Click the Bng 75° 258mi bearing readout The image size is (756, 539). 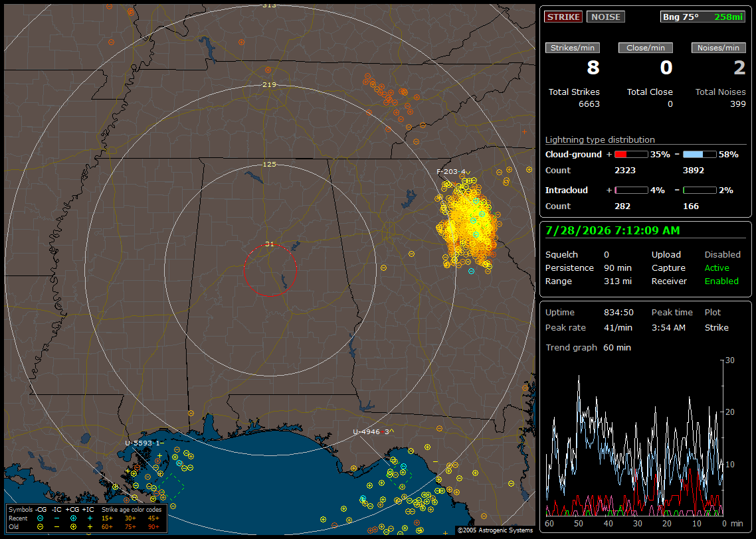[x=702, y=17]
